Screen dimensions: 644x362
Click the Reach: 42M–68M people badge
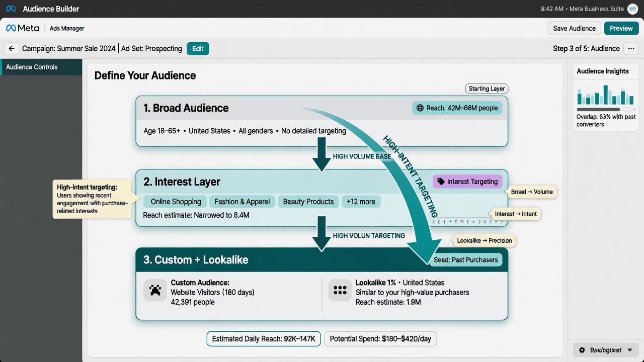457,108
